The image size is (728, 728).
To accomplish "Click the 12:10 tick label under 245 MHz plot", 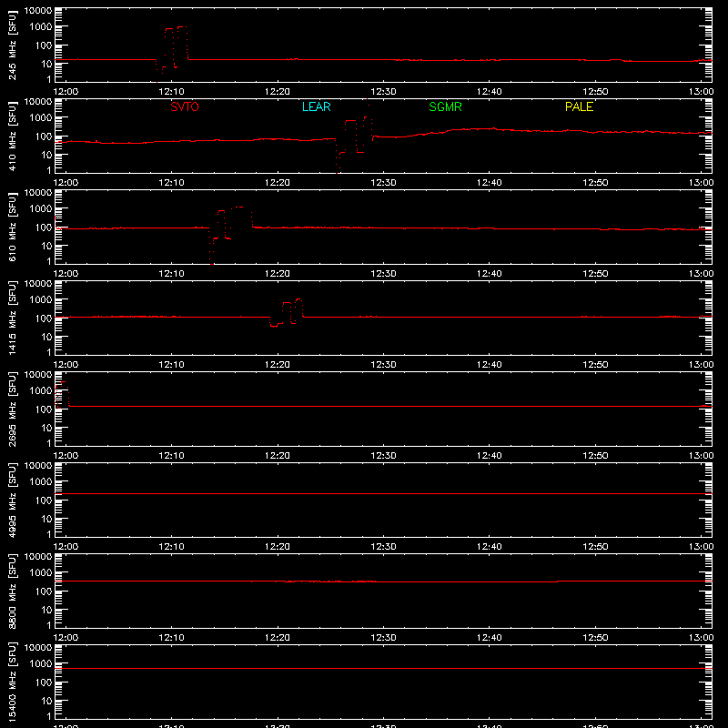I will 171,92.
